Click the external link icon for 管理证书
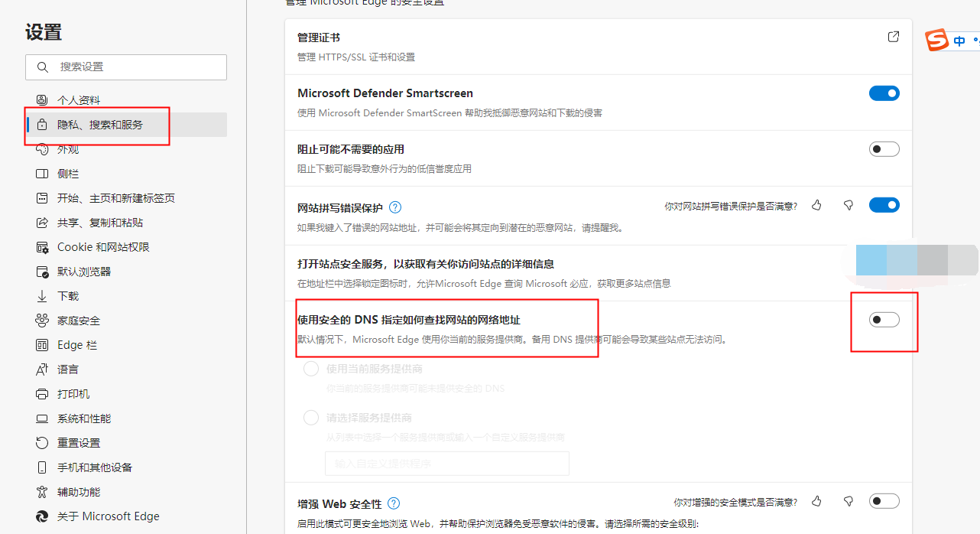980x534 pixels. [x=893, y=37]
